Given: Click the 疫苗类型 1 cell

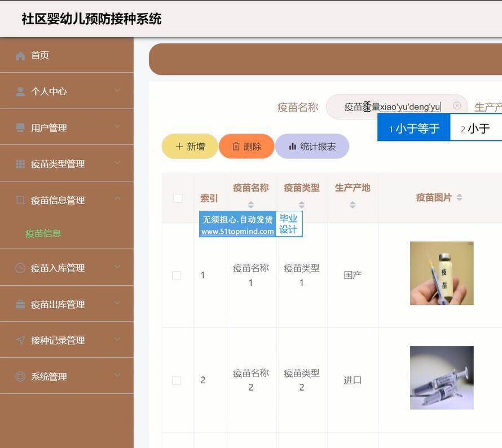Looking at the screenshot, I should 302,275.
